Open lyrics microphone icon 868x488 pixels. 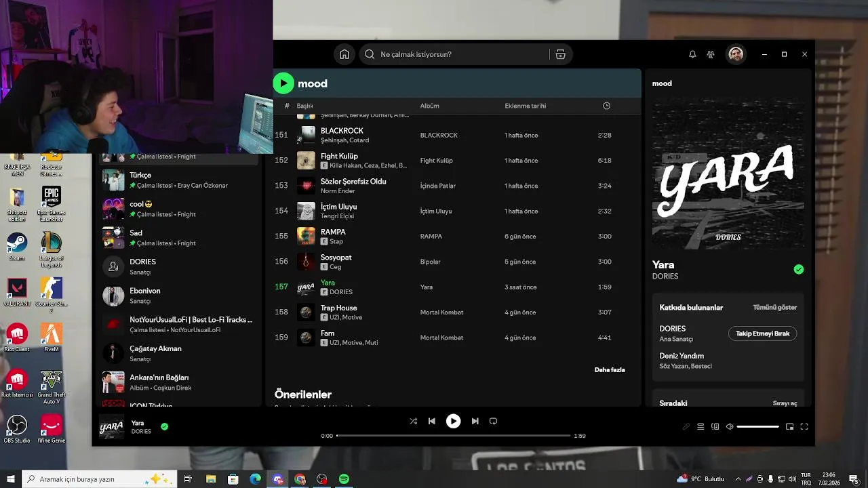coord(686,426)
